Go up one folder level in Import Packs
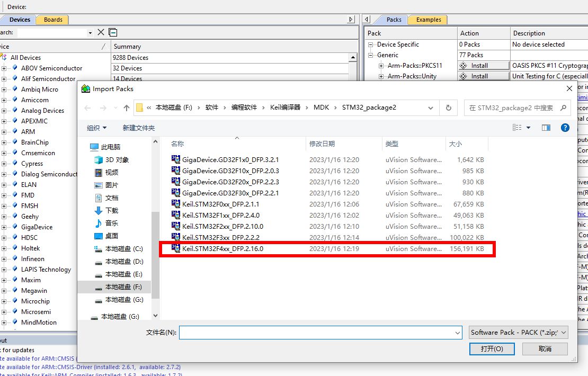Image resolution: width=588 pixels, height=376 pixels. tap(127, 108)
